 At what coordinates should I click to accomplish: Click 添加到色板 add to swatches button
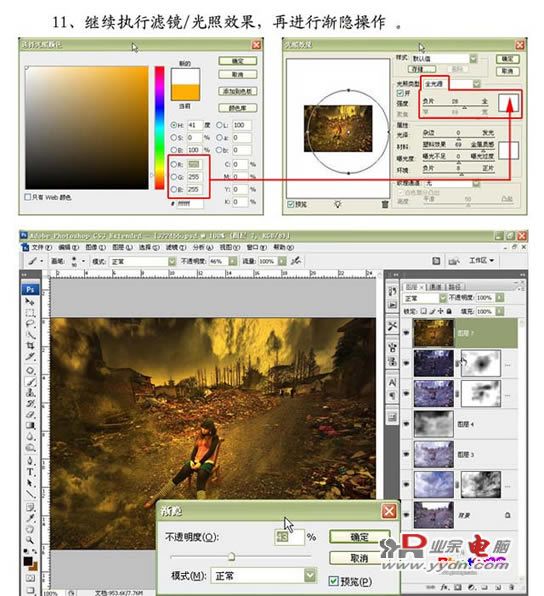[238, 91]
